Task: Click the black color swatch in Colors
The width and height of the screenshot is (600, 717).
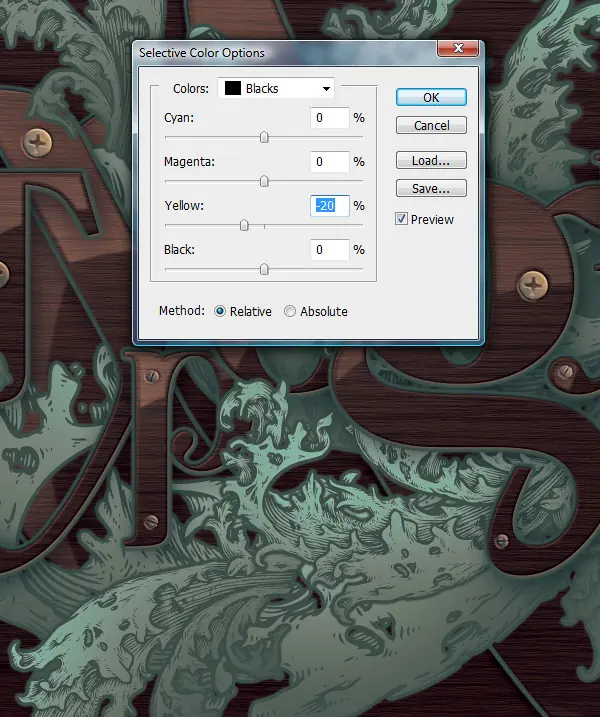Action: point(232,88)
